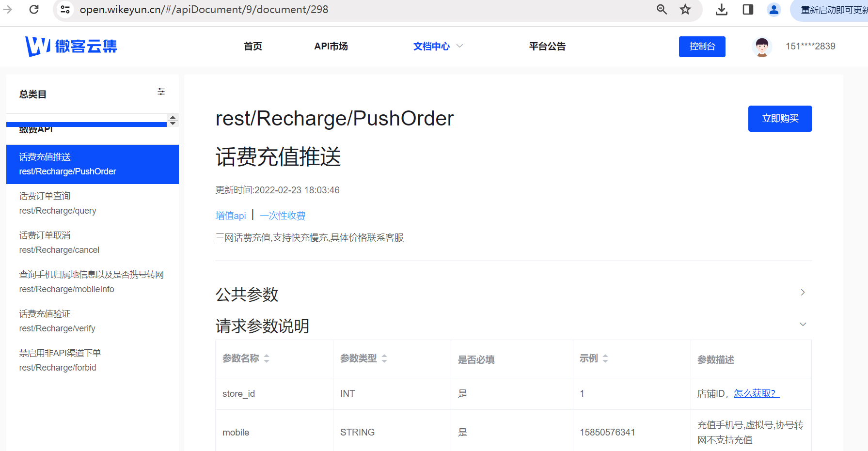868x451 pixels.
Task: Select 话费订单查询 in sidebar
Action: [x=93, y=203]
